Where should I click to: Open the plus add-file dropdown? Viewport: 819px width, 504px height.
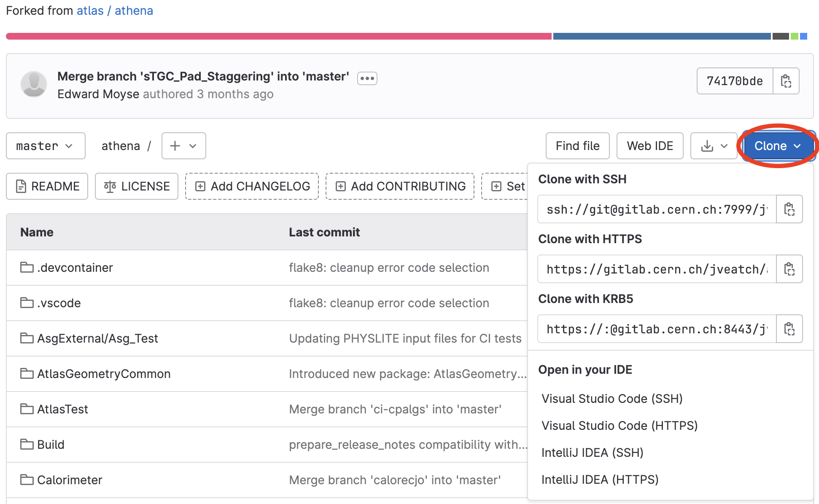tap(183, 146)
